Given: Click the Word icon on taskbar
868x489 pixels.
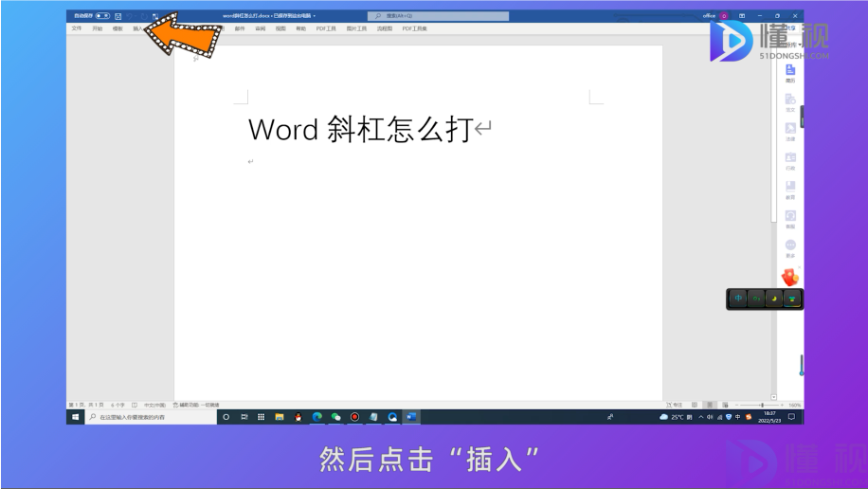Looking at the screenshot, I should click(x=411, y=417).
